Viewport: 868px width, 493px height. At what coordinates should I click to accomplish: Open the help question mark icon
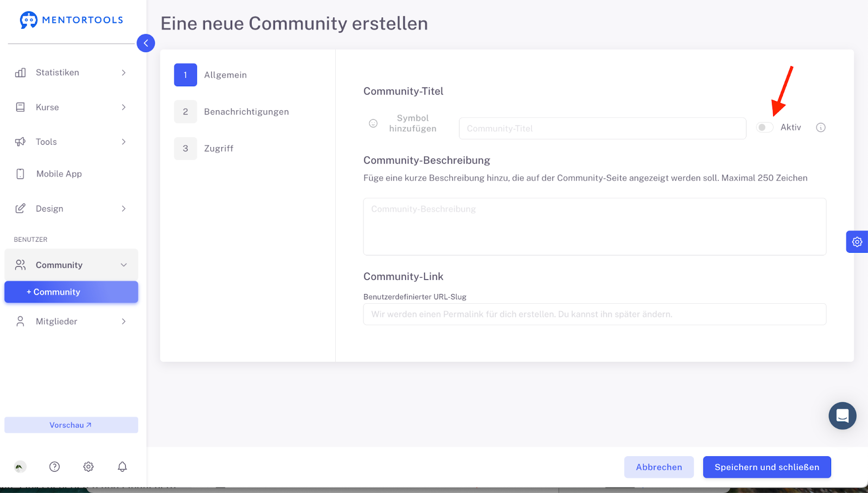point(54,466)
